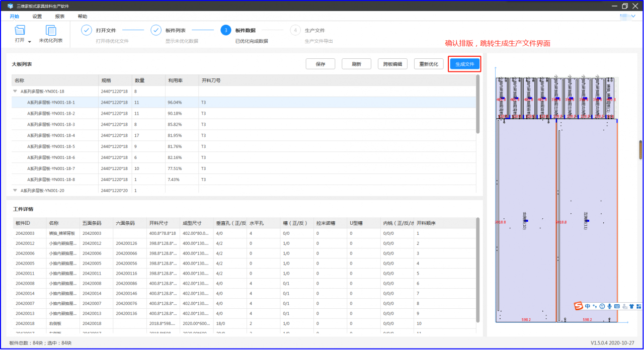Click the U型槽 column header

click(x=364, y=223)
